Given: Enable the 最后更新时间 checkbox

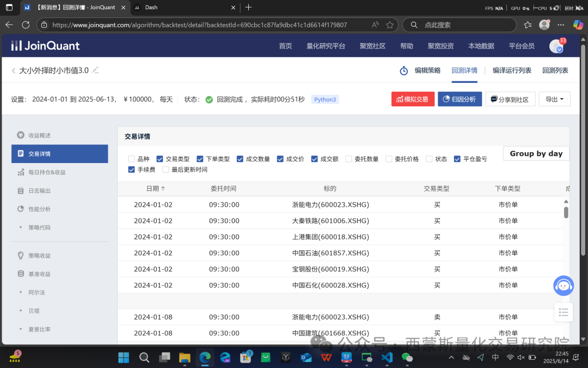Looking at the screenshot, I should point(166,170).
